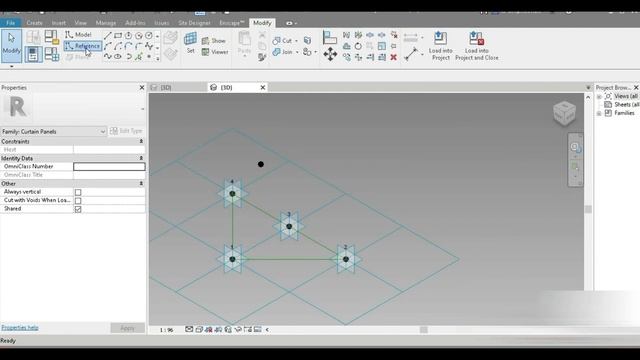The height and width of the screenshot is (360, 640).
Task: Click the 1:96 view scale
Action: click(166, 330)
